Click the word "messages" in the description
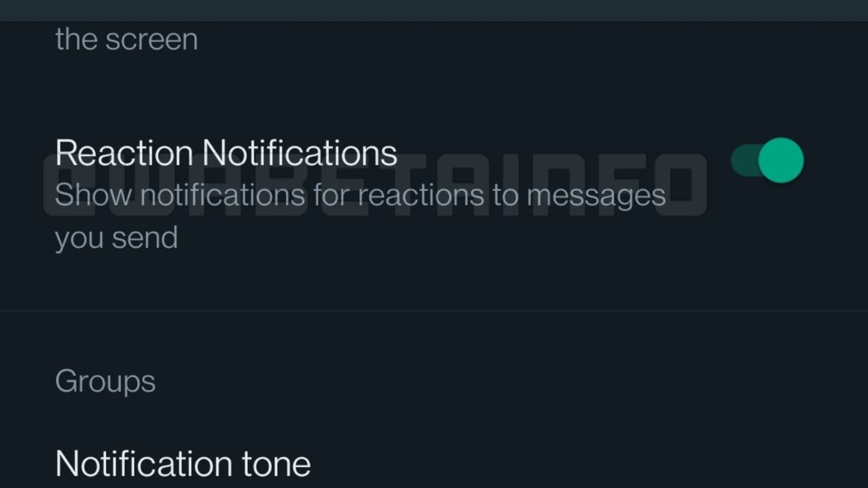The width and height of the screenshot is (868, 488). point(596,196)
